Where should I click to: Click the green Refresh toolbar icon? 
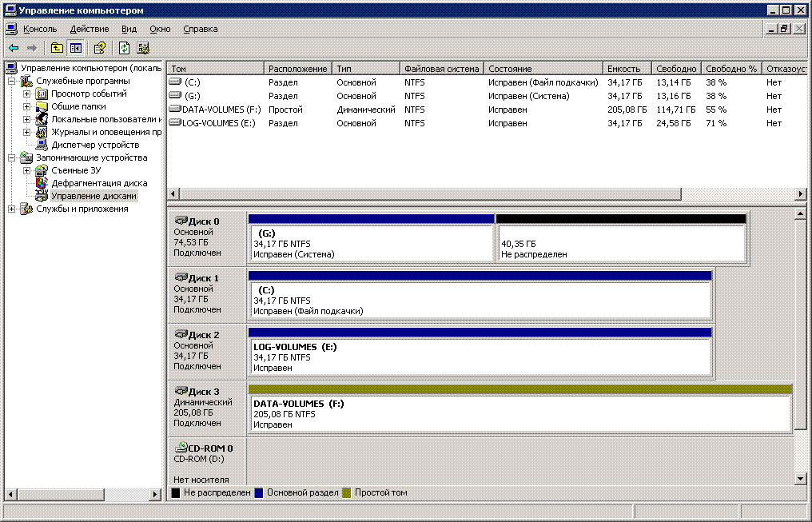125,48
